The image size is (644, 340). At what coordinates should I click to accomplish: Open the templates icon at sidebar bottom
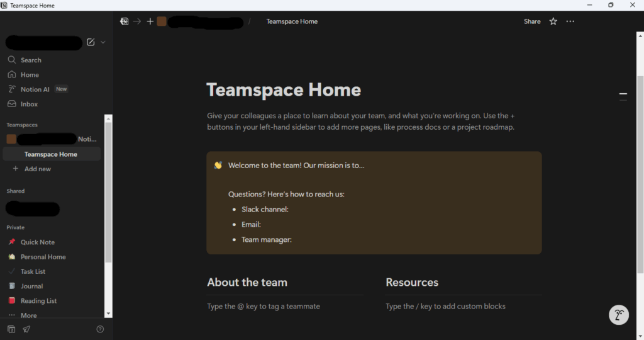click(11, 329)
